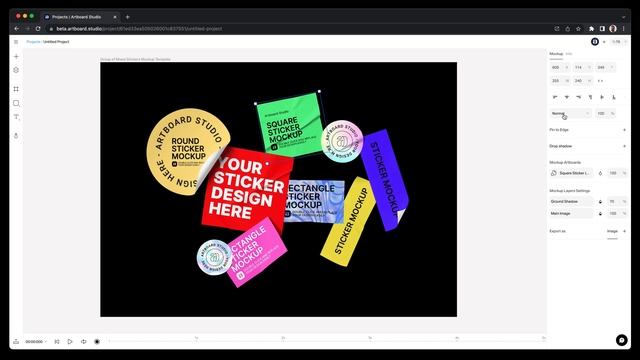Edit the layer opacity percent field
Screen dimensions: 640x360
[605, 113]
